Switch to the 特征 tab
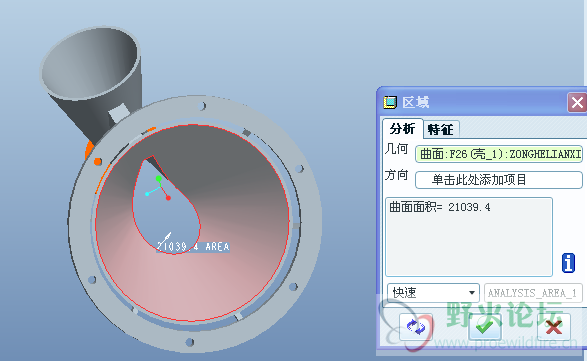The image size is (587, 361). pos(441,130)
